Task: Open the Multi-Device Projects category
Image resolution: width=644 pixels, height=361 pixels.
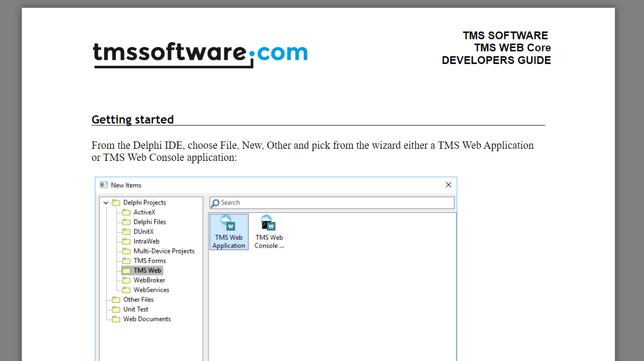Action: pos(164,251)
